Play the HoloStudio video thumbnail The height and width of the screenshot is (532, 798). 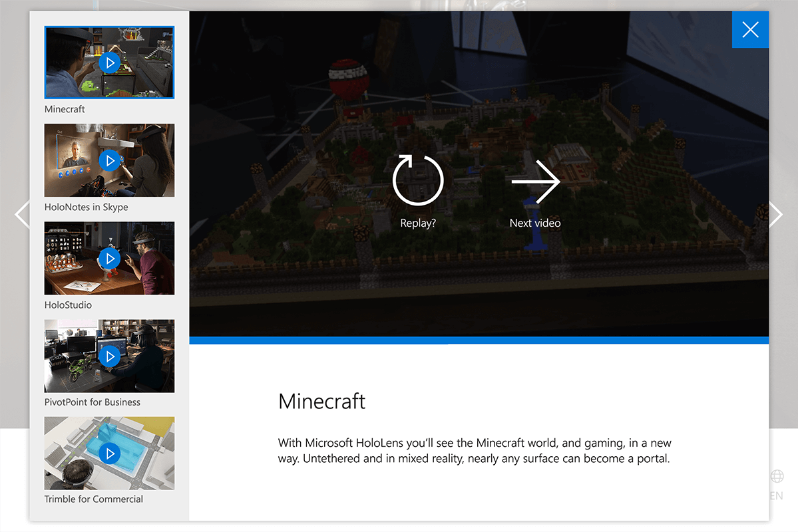coord(109,259)
